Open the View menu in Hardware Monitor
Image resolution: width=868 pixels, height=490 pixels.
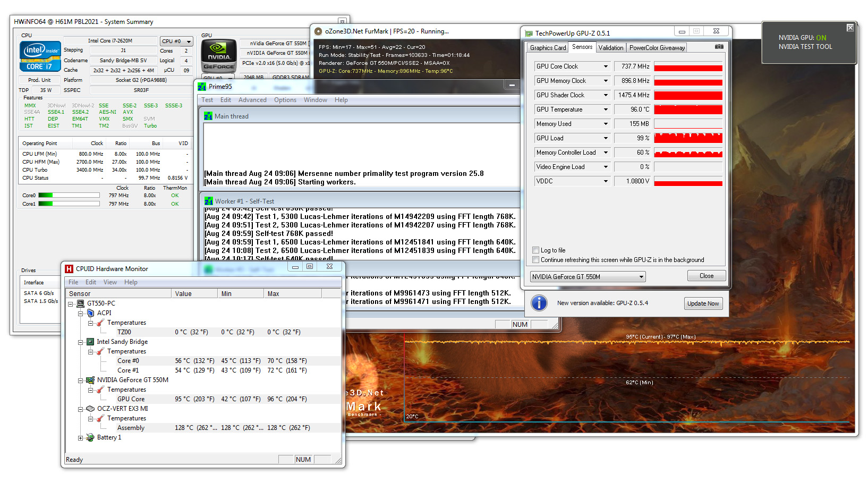pos(110,282)
